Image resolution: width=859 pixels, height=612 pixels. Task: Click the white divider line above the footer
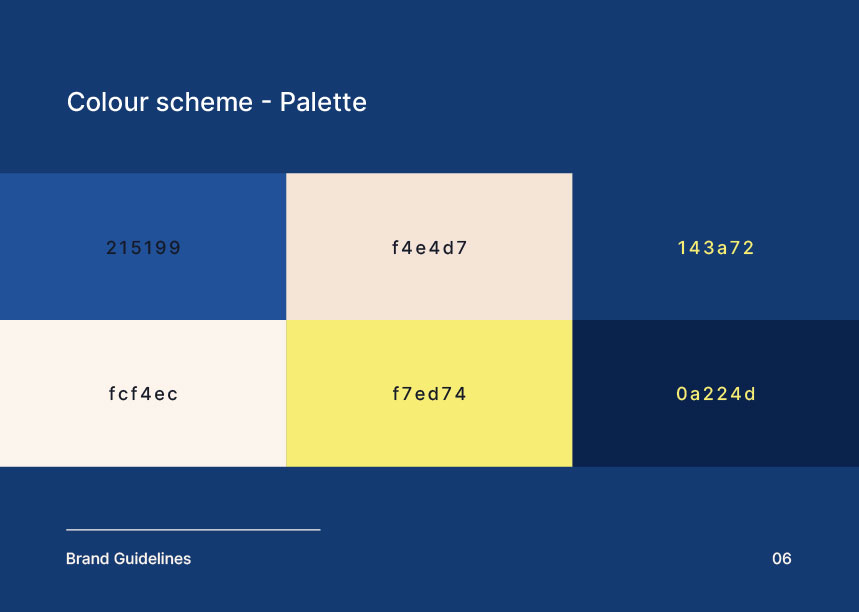tap(193, 529)
